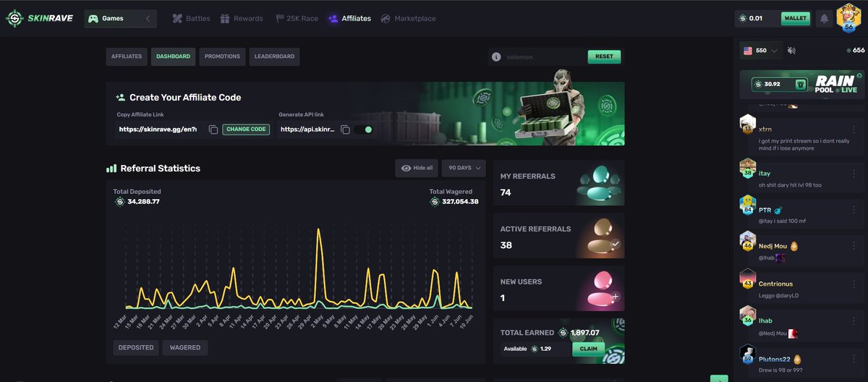Click Nedj Mou's chat avatar
The image size is (868, 382).
(748, 241)
